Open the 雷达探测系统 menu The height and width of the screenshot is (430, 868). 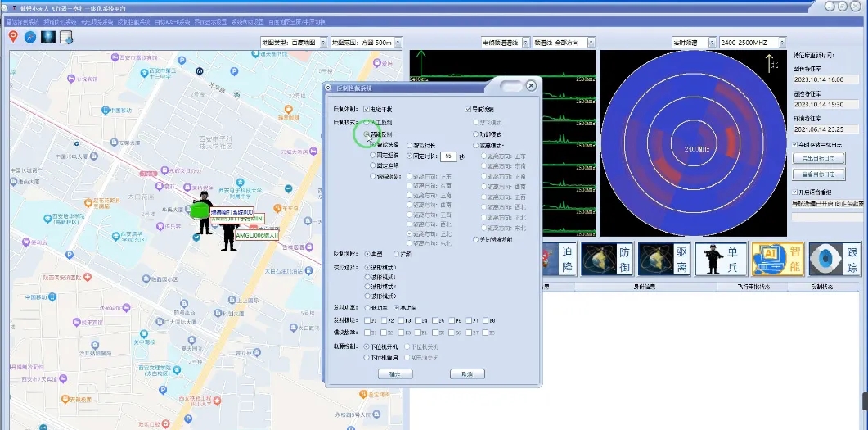23,22
